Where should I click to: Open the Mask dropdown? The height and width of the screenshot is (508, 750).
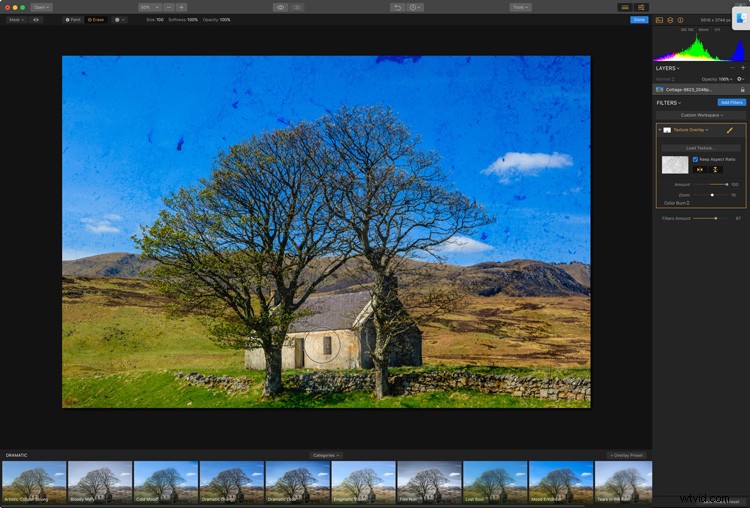click(x=16, y=20)
